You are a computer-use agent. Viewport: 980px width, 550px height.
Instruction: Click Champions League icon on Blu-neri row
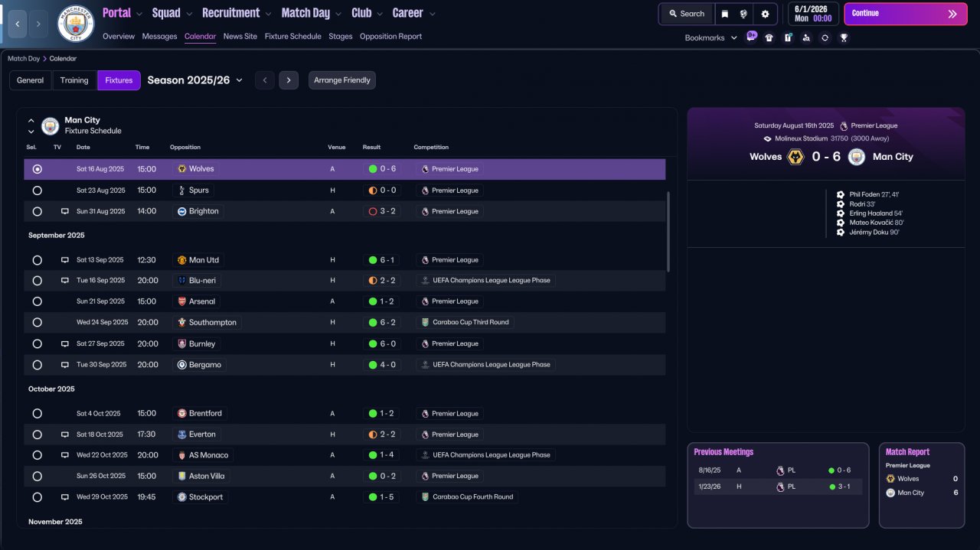[426, 281]
